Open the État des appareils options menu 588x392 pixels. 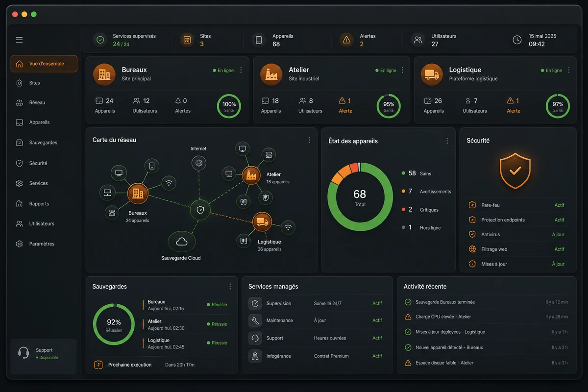tap(447, 141)
